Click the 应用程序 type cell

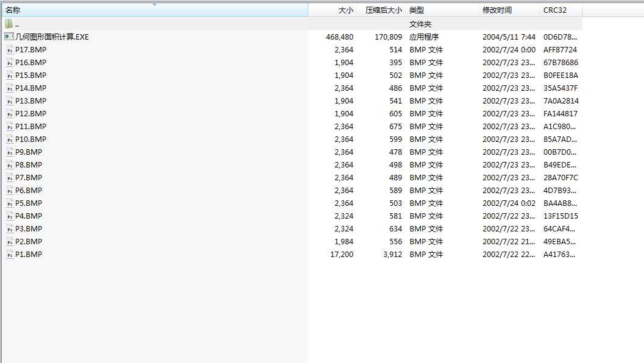pos(424,37)
